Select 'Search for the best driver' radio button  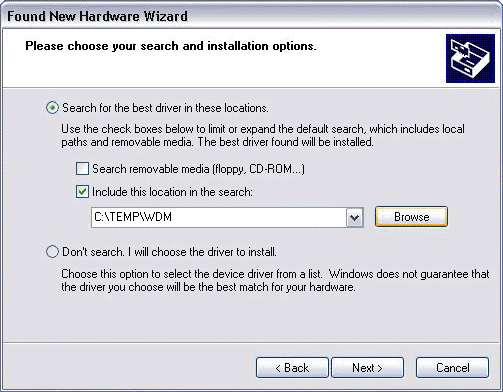point(52,108)
